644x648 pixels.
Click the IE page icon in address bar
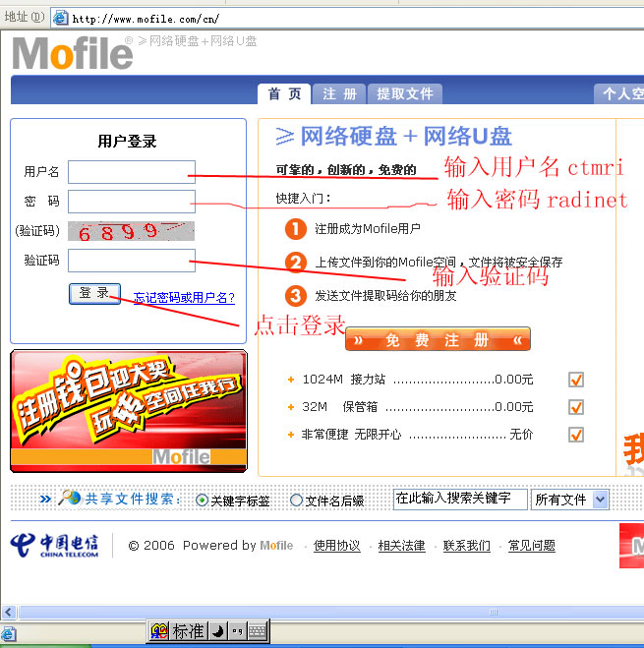tap(61, 18)
